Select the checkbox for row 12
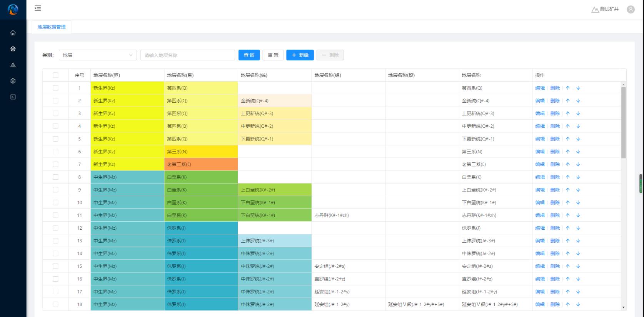644x317 pixels. coord(55,228)
